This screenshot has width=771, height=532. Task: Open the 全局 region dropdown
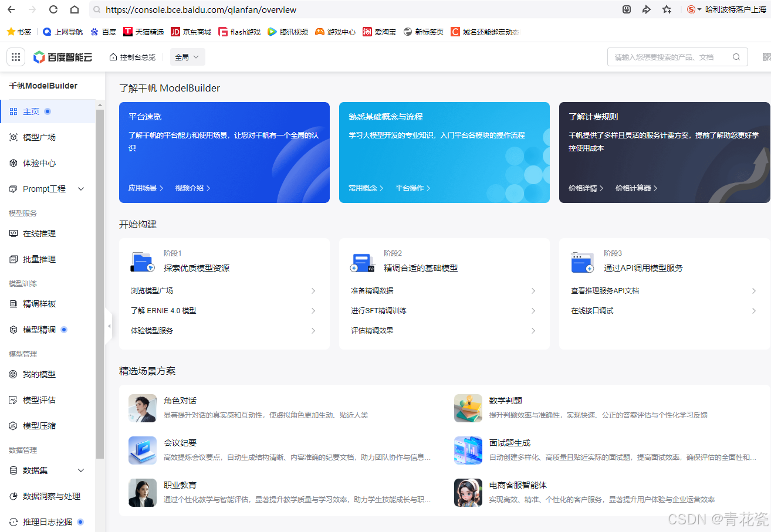188,57
